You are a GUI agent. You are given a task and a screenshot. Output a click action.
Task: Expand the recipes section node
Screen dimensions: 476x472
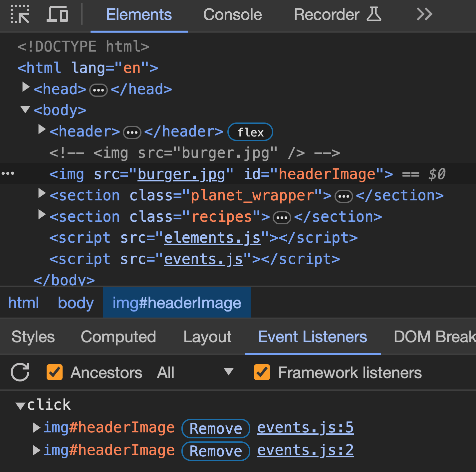(42, 214)
